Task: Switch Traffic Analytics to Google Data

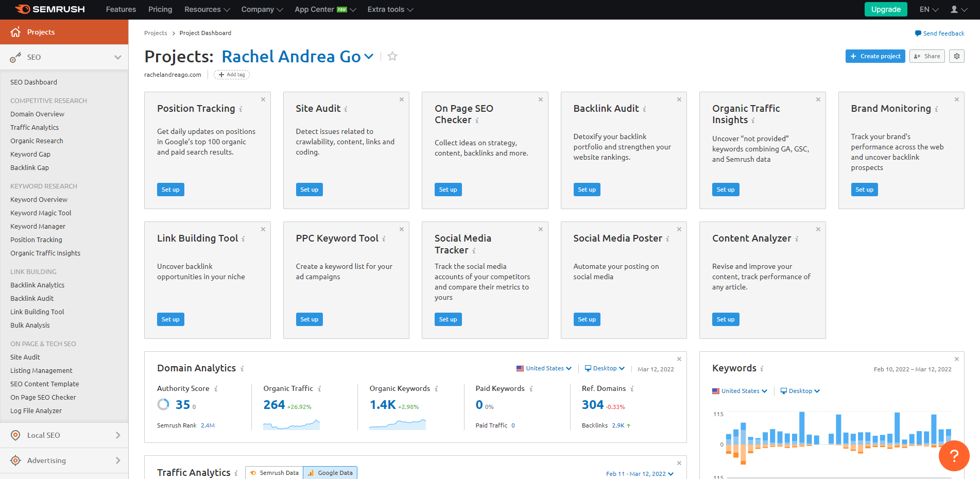Action: [x=330, y=473]
